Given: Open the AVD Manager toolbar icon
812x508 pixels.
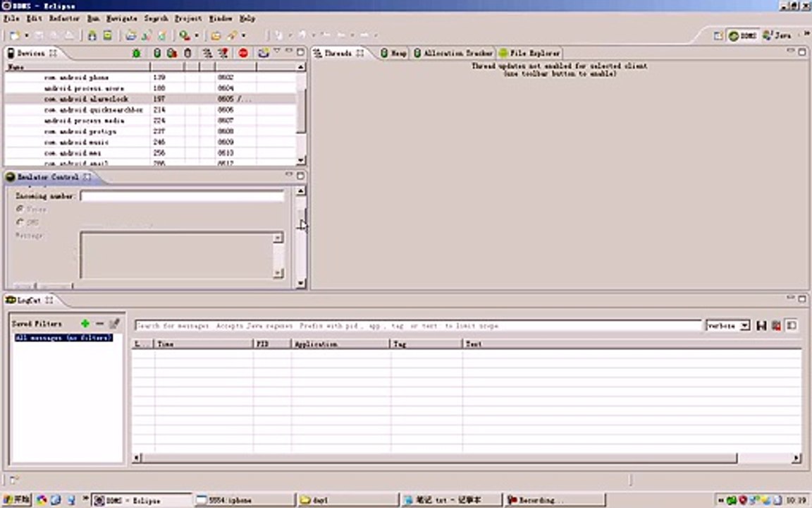Looking at the screenshot, I should [x=107, y=36].
